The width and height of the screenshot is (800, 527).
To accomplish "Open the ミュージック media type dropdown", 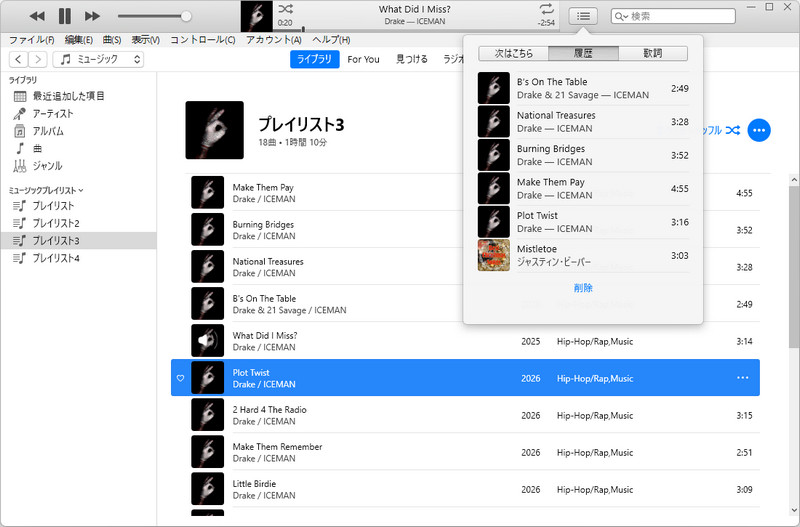I will pos(98,59).
